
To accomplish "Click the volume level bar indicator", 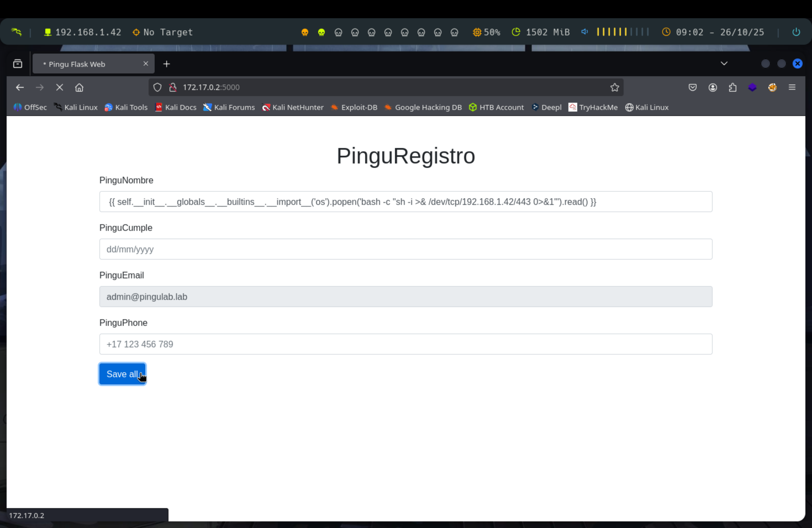I will (622, 32).
